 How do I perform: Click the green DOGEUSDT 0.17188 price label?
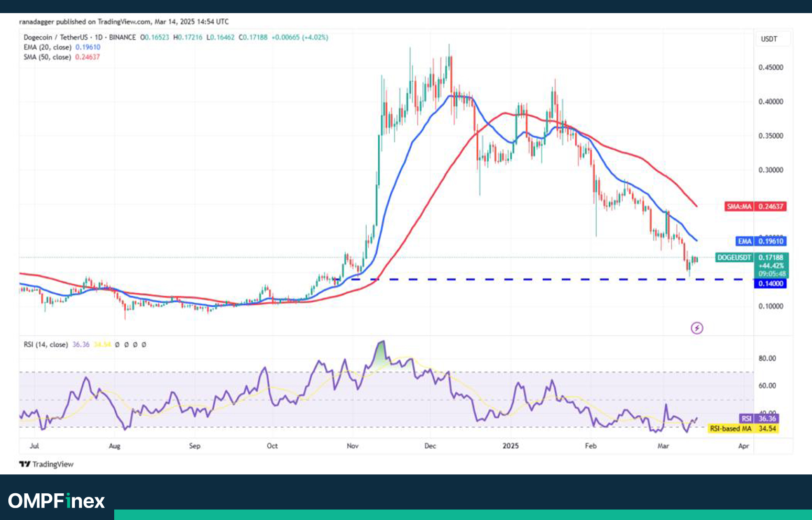tap(752, 258)
